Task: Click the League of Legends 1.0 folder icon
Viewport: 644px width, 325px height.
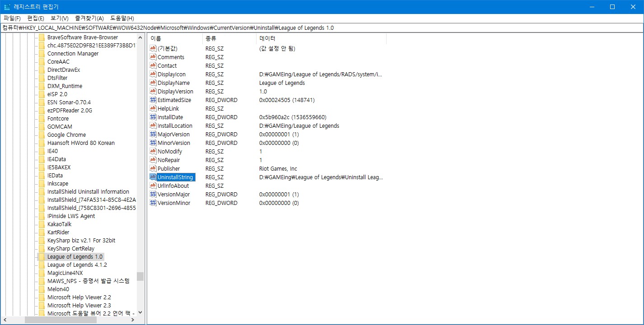Action: 42,256
